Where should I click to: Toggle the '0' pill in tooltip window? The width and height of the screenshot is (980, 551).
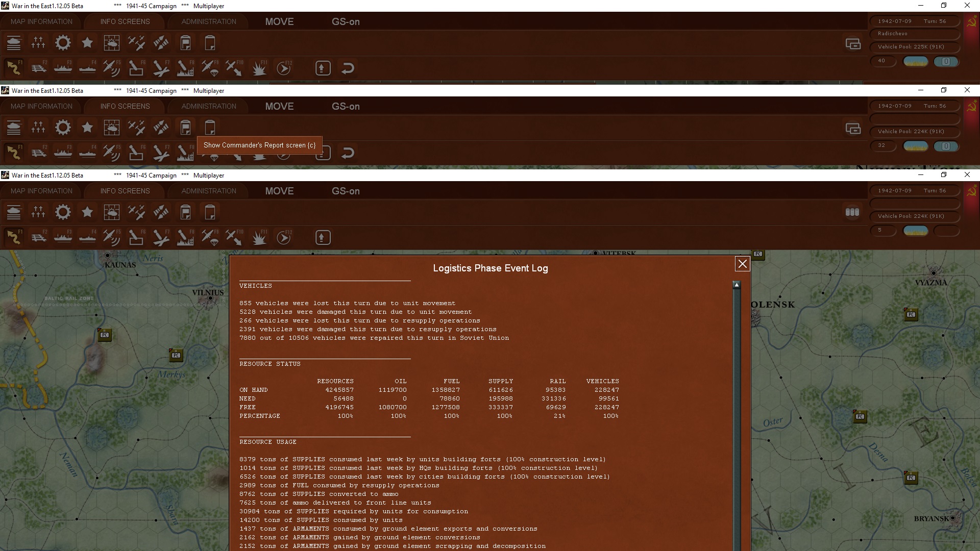coord(946,146)
